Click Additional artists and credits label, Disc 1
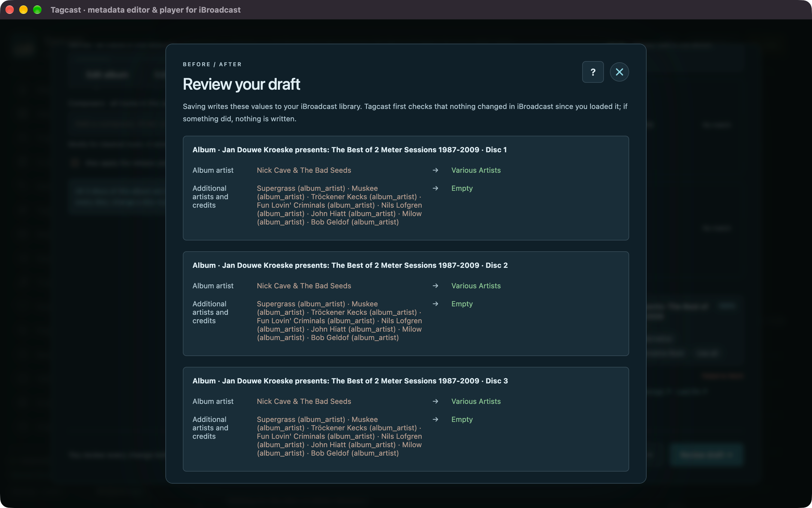The height and width of the screenshot is (508, 812). click(211, 197)
